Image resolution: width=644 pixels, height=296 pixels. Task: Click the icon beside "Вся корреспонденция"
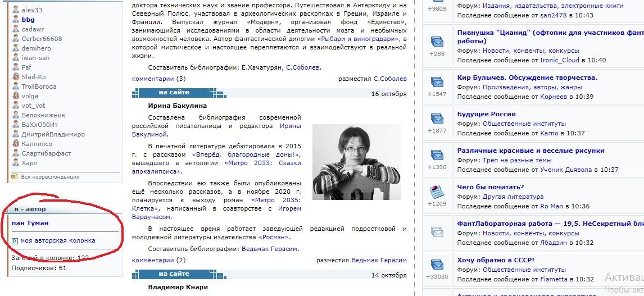click(x=15, y=176)
